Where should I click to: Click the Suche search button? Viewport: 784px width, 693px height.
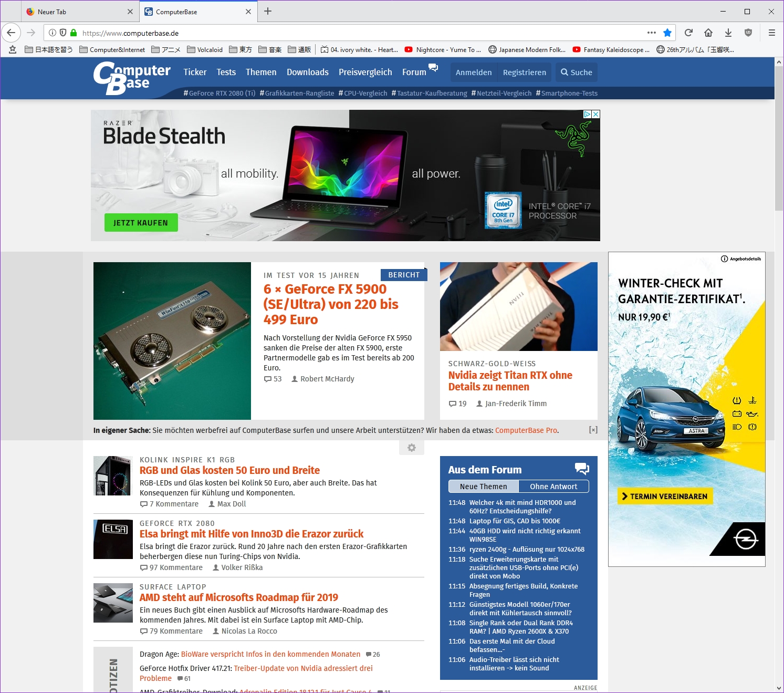[x=576, y=73]
